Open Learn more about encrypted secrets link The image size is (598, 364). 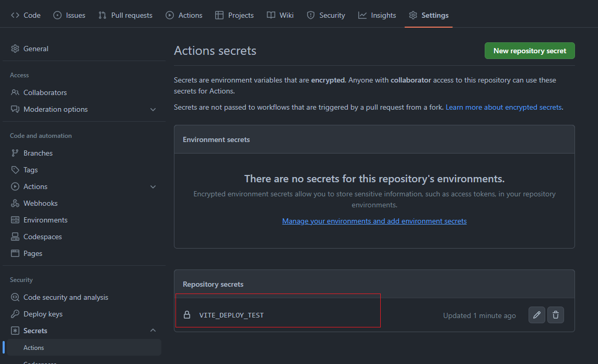503,107
